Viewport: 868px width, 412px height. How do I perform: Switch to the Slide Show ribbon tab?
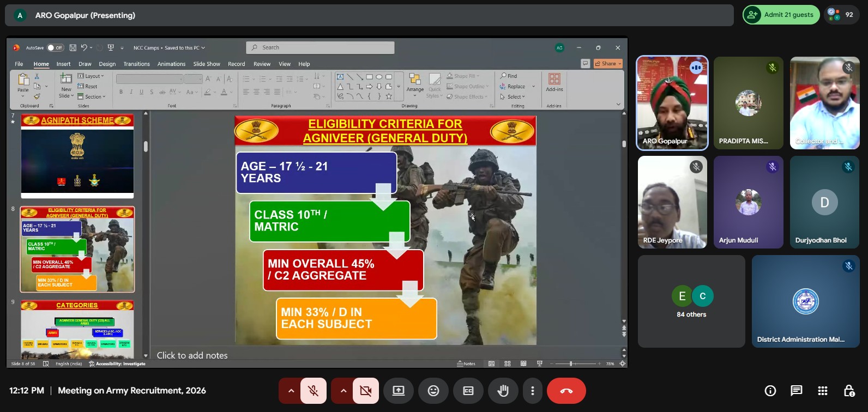(207, 64)
